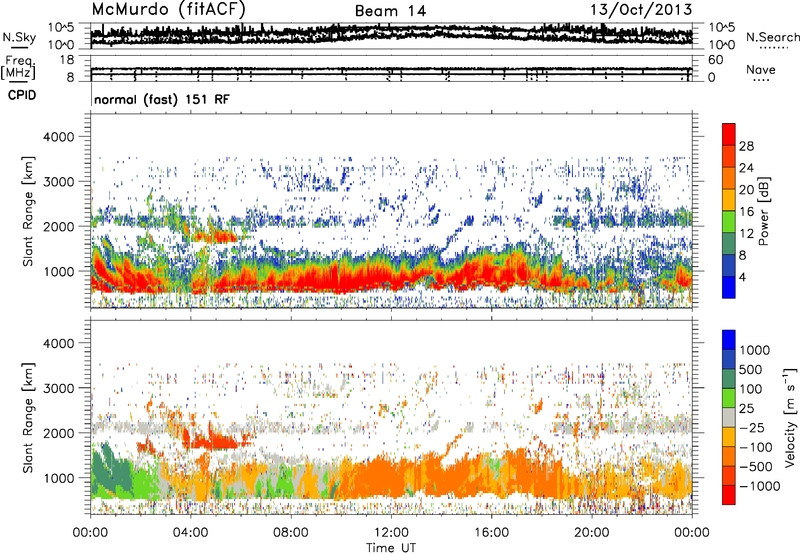Click the 'Power [dB]' colorbar title
800x554 pixels.
point(763,211)
